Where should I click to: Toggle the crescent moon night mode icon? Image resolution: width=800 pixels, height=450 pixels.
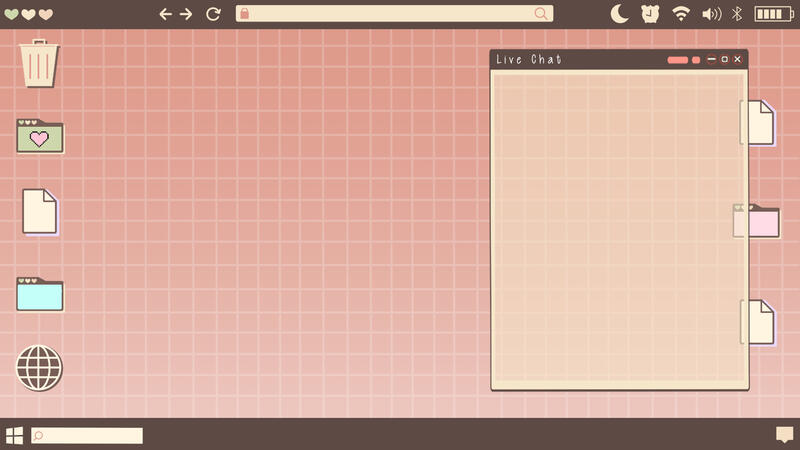click(x=619, y=14)
